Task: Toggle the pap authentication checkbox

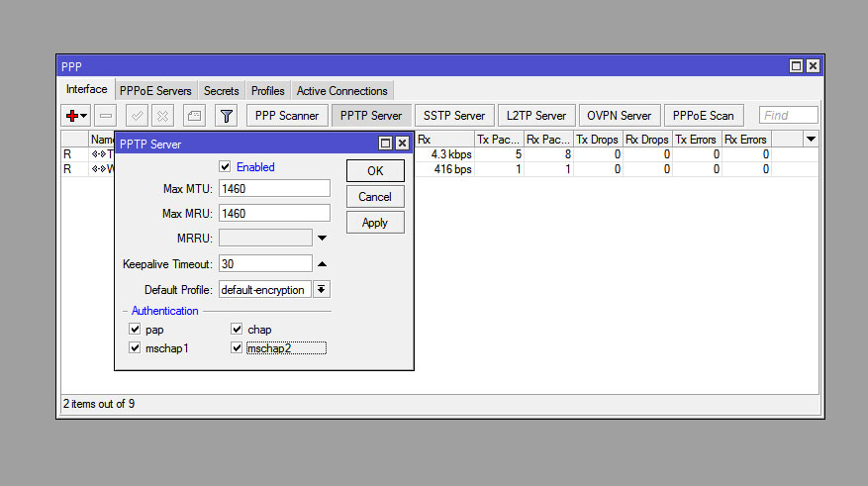Action: coord(136,330)
